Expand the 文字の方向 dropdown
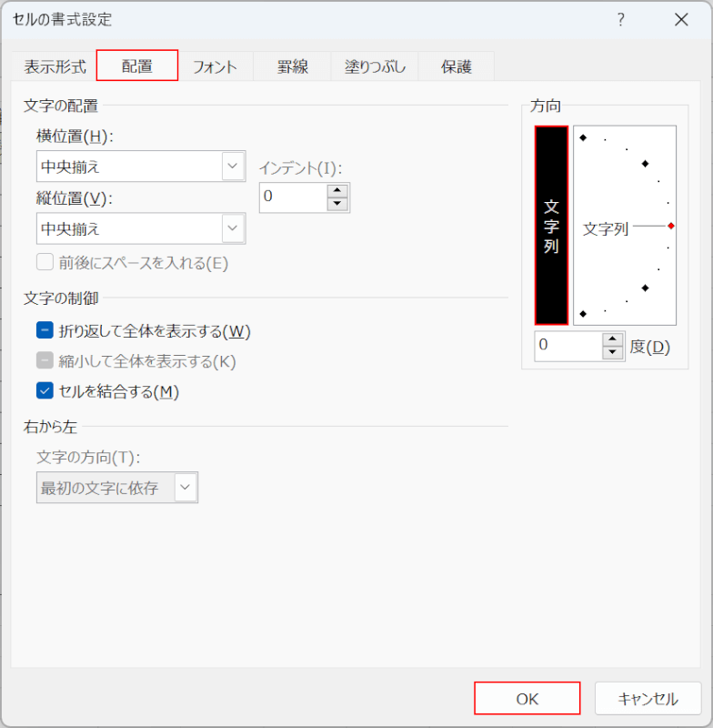This screenshot has height=728, width=713. [186, 488]
